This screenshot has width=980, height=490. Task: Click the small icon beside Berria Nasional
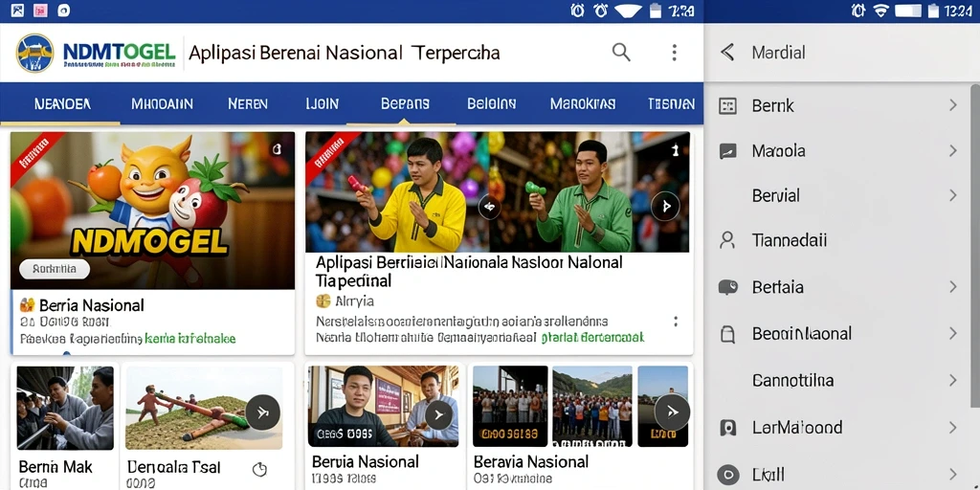[28, 305]
